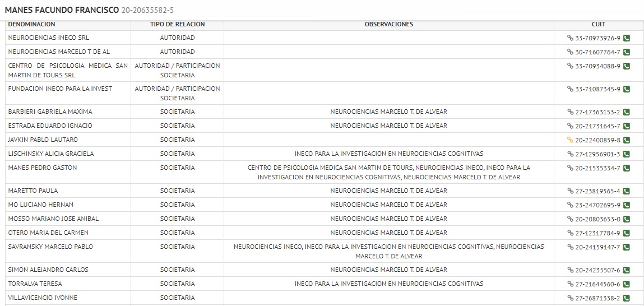Viewport: 644px width, 306px height.
Task: Click the phone icon for SIMON ALEJANDRO CARLOS
Action: click(626, 270)
